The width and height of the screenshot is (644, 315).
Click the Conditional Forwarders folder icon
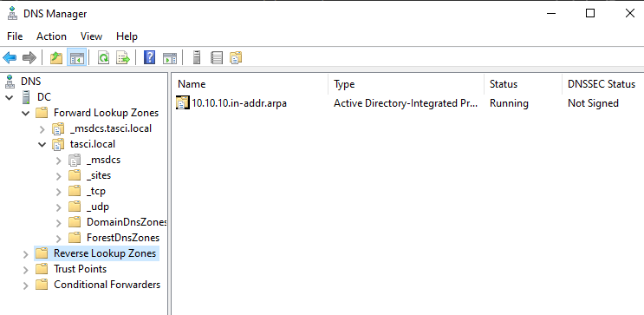coord(42,285)
